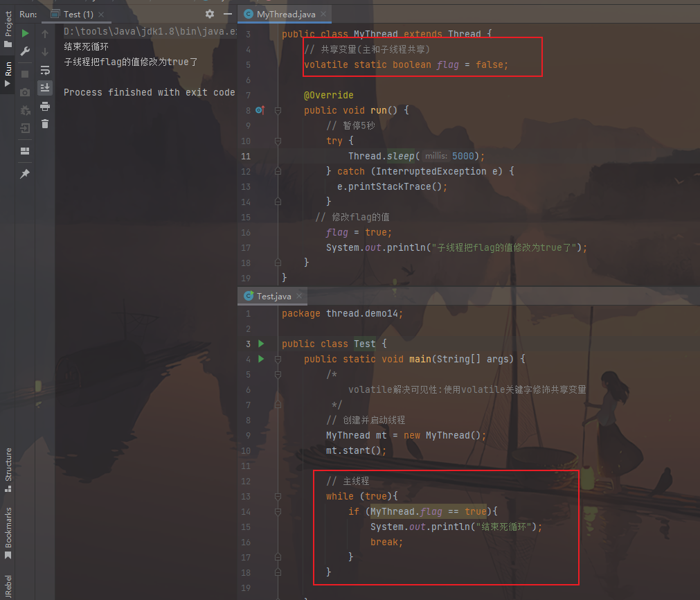Collapse the run() method fold on line 8
Screen dimensions: 700x600
tap(278, 110)
